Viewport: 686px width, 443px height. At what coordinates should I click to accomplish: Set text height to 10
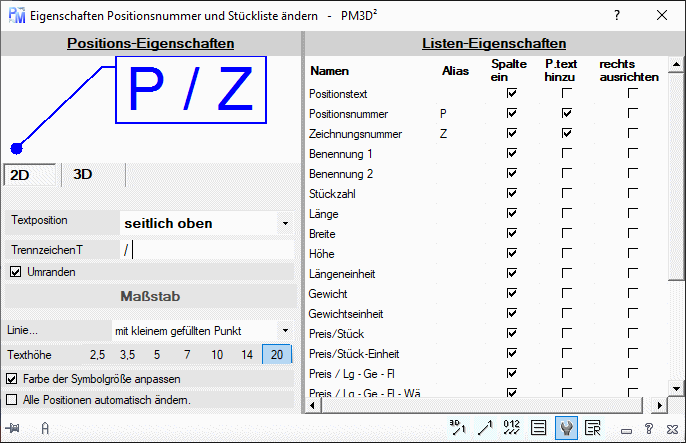point(216,354)
